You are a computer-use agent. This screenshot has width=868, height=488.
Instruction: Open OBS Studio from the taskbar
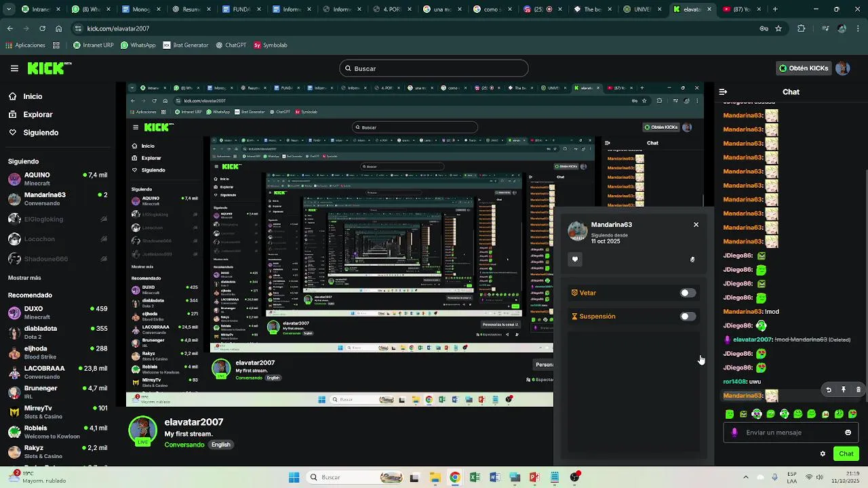(x=575, y=477)
